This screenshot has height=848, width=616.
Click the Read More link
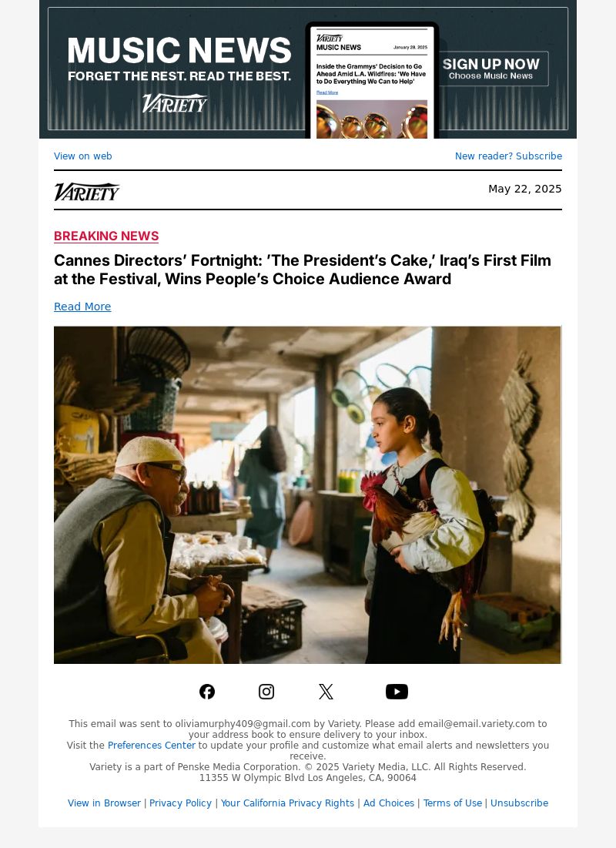click(x=82, y=307)
